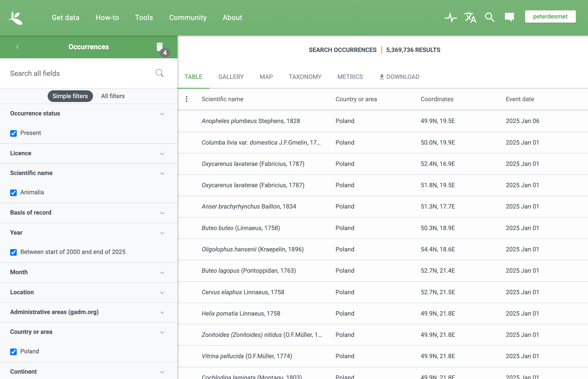Click the 5,369,736 RESULTS count
Viewport: 588px width, 379px height.
[x=413, y=50]
